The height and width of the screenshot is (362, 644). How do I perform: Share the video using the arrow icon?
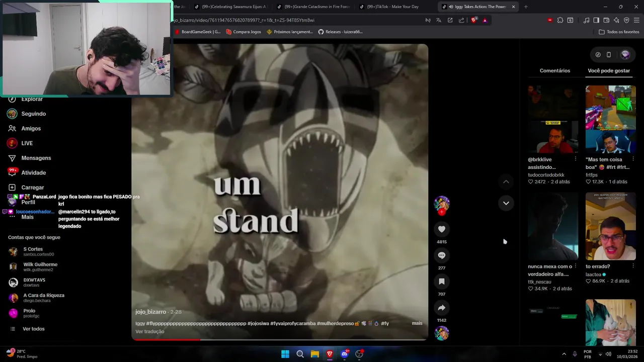(x=441, y=308)
